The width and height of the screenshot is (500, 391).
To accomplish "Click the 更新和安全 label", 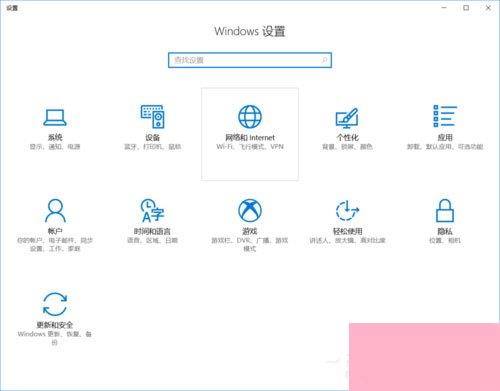I will pos(55,325).
